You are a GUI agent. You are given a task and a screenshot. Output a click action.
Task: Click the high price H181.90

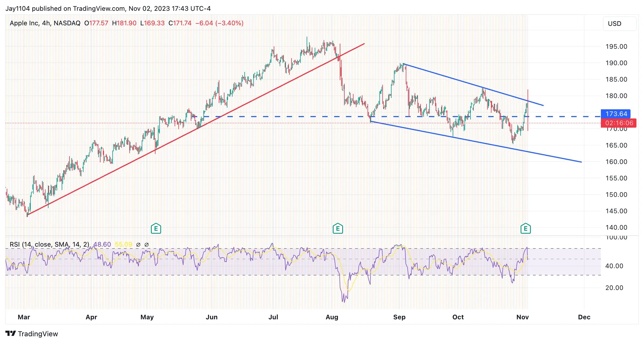pos(124,23)
